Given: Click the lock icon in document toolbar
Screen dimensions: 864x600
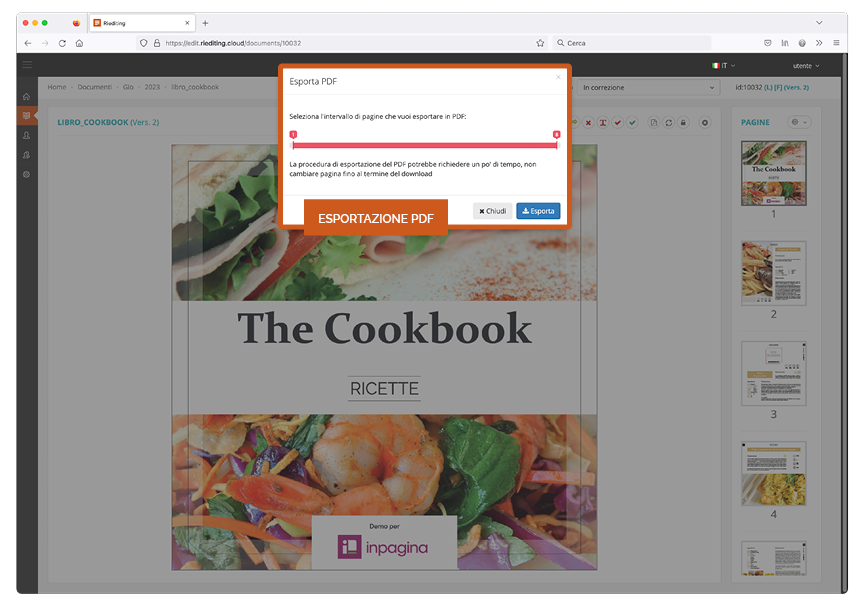Looking at the screenshot, I should point(684,122).
